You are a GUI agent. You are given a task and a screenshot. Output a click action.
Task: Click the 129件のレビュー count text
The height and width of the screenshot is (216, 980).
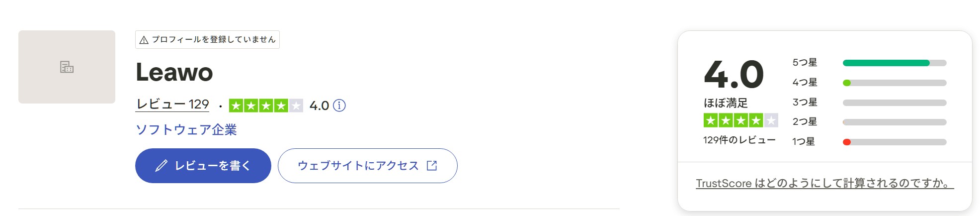coord(739,140)
